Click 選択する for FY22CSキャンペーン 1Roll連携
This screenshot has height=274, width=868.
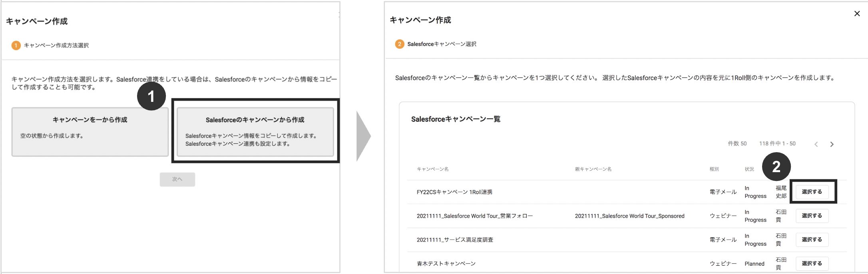[812, 192]
